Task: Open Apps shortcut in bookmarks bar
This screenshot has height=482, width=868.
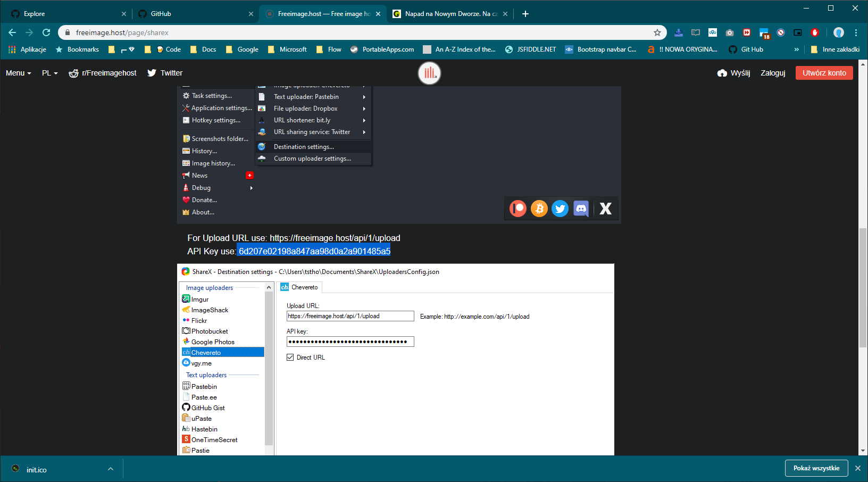Action: [27, 49]
